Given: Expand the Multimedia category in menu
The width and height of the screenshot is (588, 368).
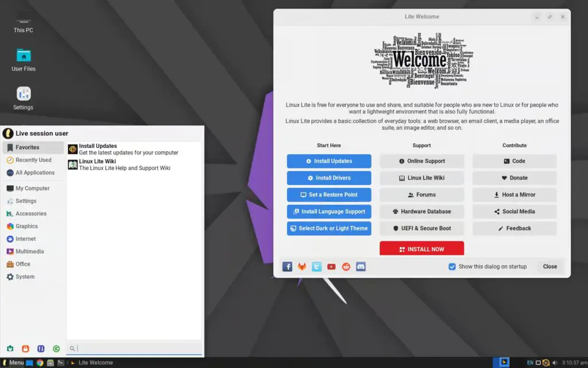Looking at the screenshot, I should click(29, 252).
